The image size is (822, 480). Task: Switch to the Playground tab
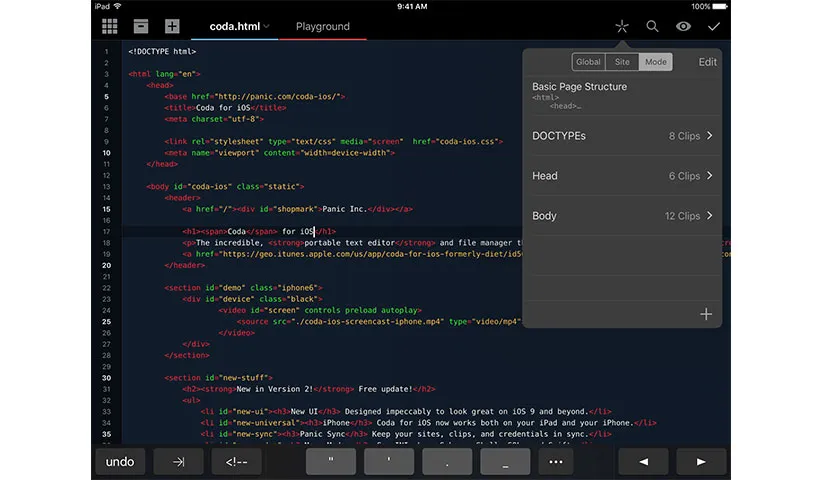click(x=323, y=27)
